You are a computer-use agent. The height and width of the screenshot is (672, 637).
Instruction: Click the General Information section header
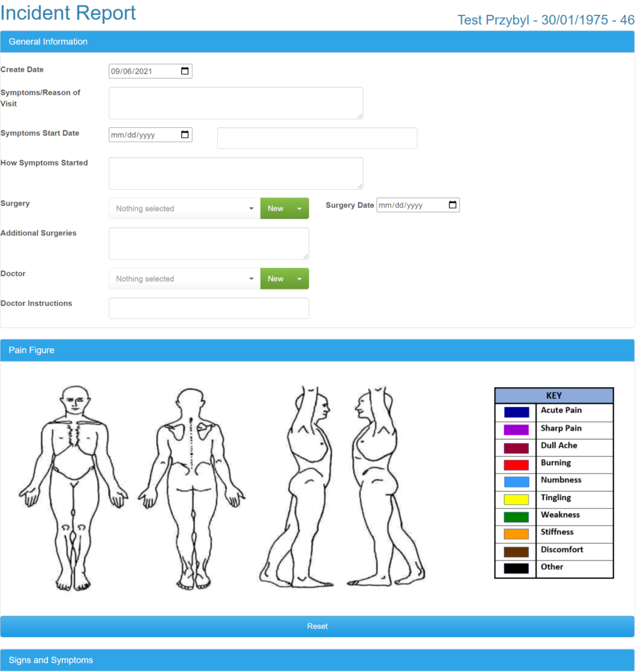coord(317,41)
